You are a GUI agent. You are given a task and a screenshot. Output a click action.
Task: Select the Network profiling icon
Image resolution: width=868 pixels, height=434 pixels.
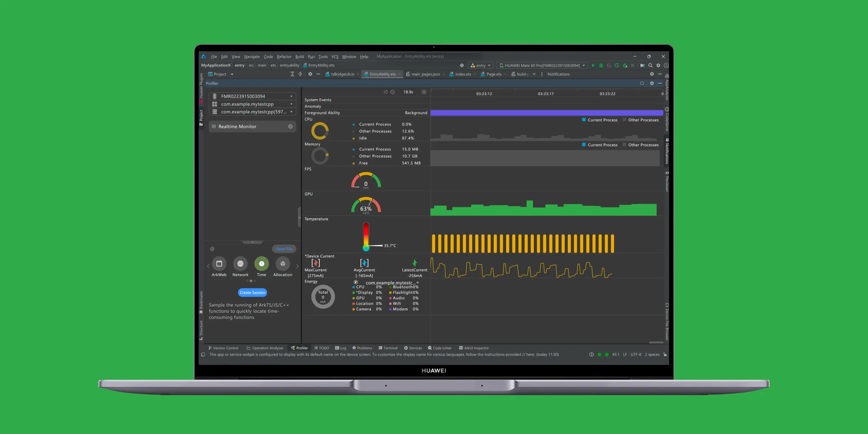(240, 263)
